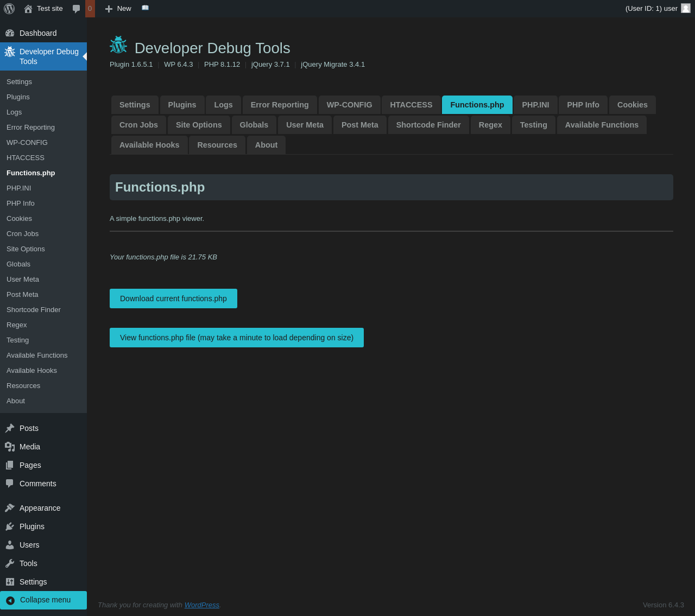Switch to the WP-CONFIG tab

click(349, 105)
